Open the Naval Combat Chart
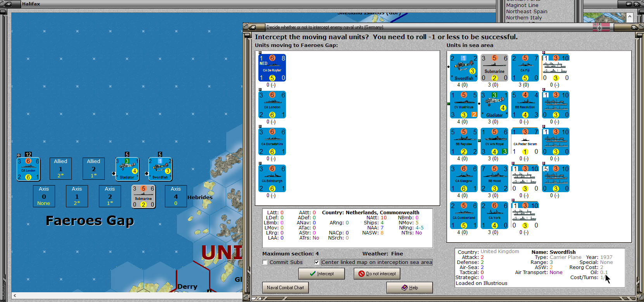The width and height of the screenshot is (644, 302). pos(286,288)
